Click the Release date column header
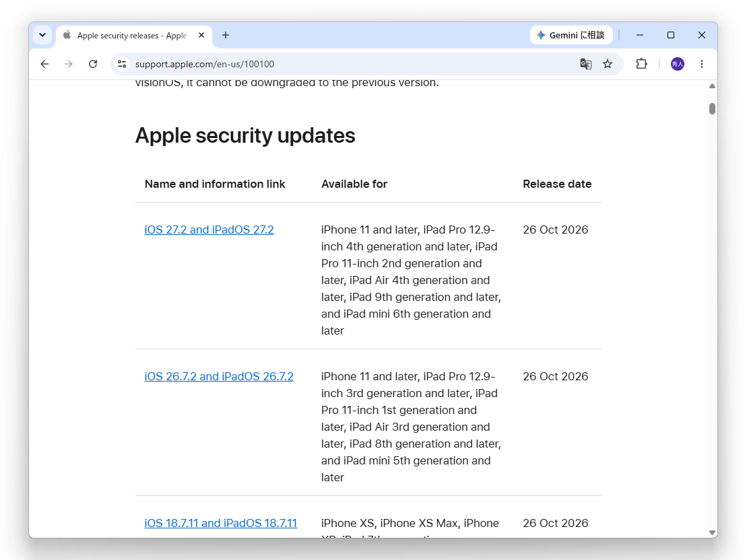 (x=558, y=184)
